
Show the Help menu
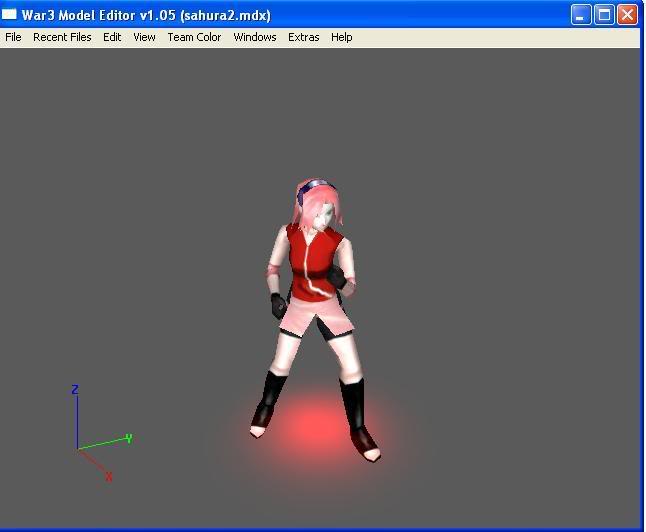click(342, 37)
